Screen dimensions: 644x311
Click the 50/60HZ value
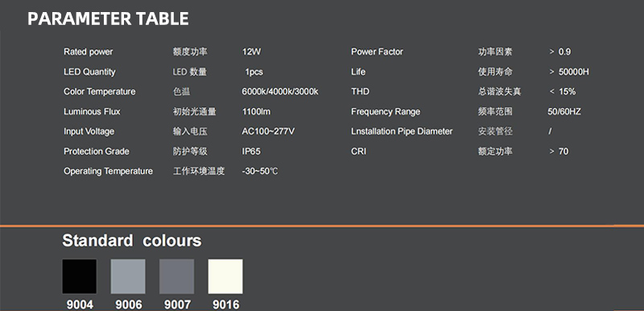click(x=564, y=112)
